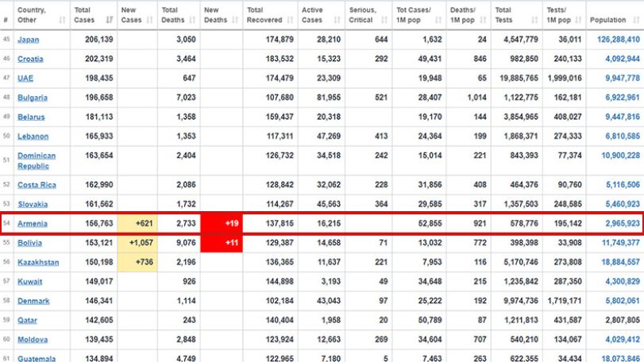This screenshot has width=644, height=362.
Task: Select Lebanon active cases value 47,269
Action: pyautogui.click(x=329, y=136)
